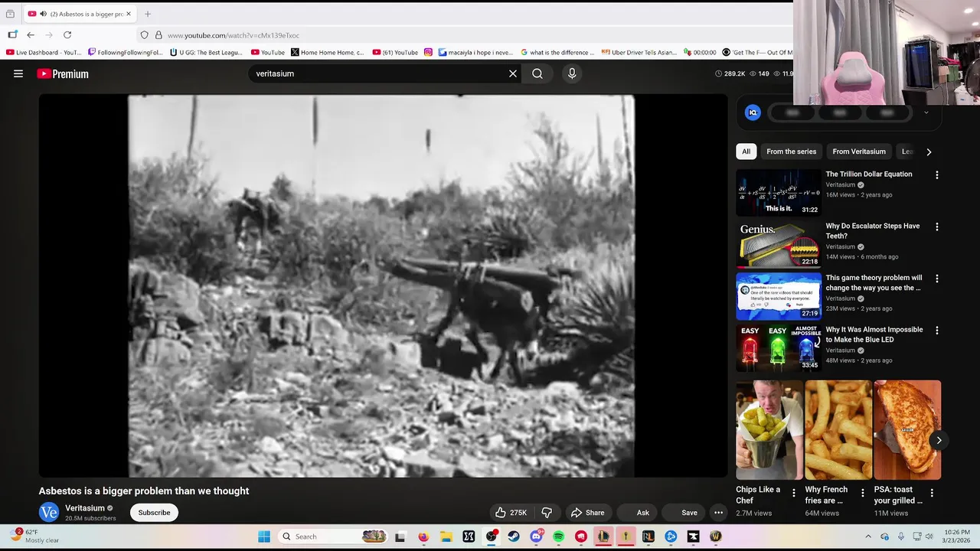The height and width of the screenshot is (551, 980).
Task: Open Steam from the taskbar
Action: [x=513, y=536]
